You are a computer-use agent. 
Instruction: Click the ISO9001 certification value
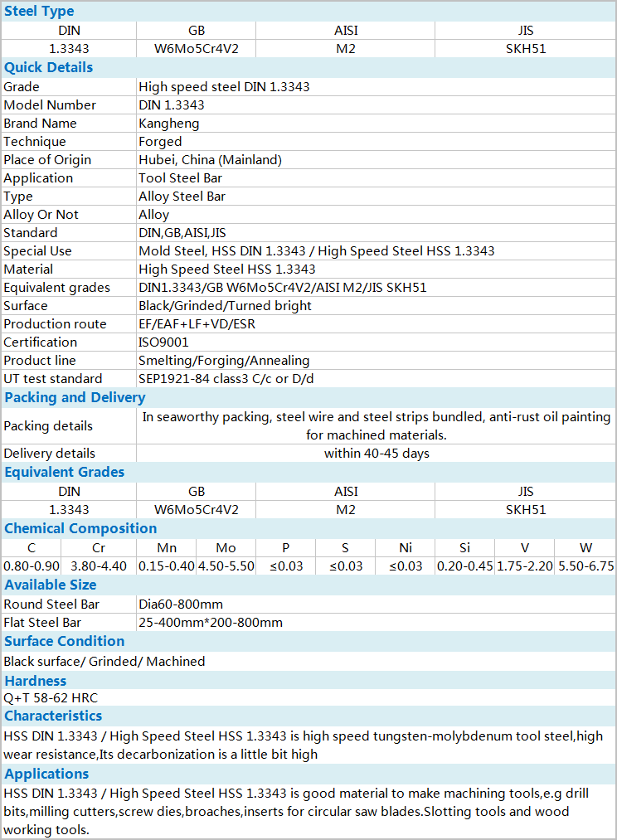164,342
